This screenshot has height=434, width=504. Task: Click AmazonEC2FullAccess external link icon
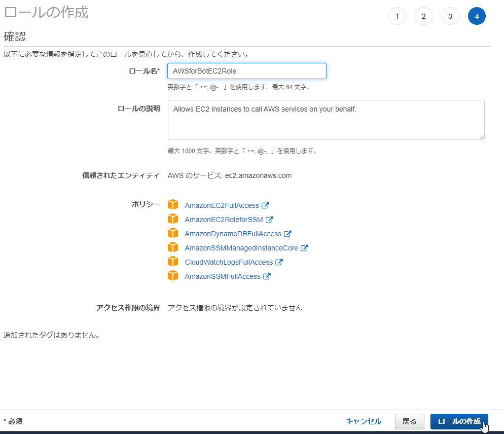[266, 204]
